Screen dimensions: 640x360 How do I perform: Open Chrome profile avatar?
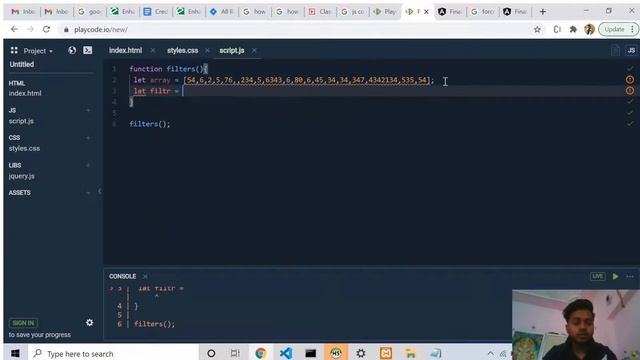pos(589,29)
